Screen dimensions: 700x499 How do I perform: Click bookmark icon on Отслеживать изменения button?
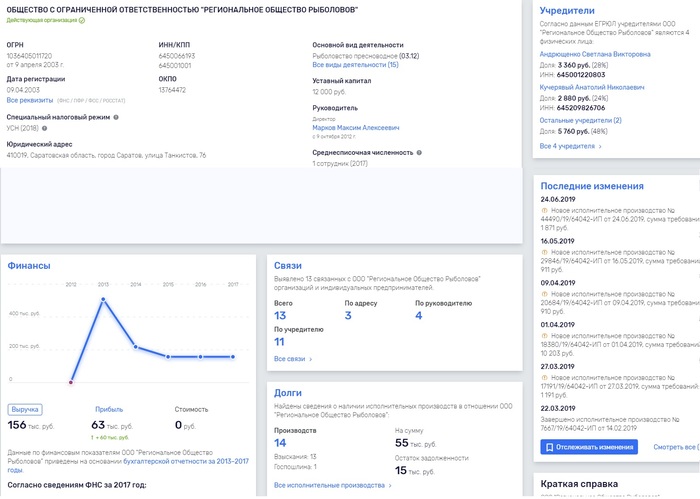(x=548, y=447)
